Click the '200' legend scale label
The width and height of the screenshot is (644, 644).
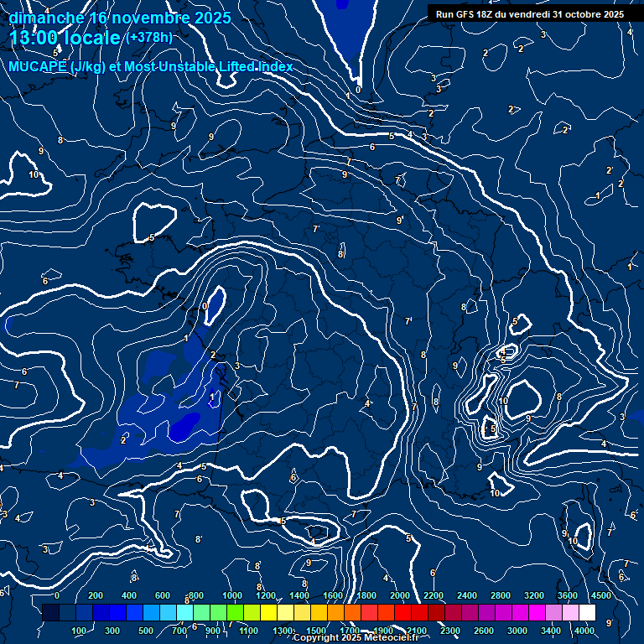tap(96, 595)
